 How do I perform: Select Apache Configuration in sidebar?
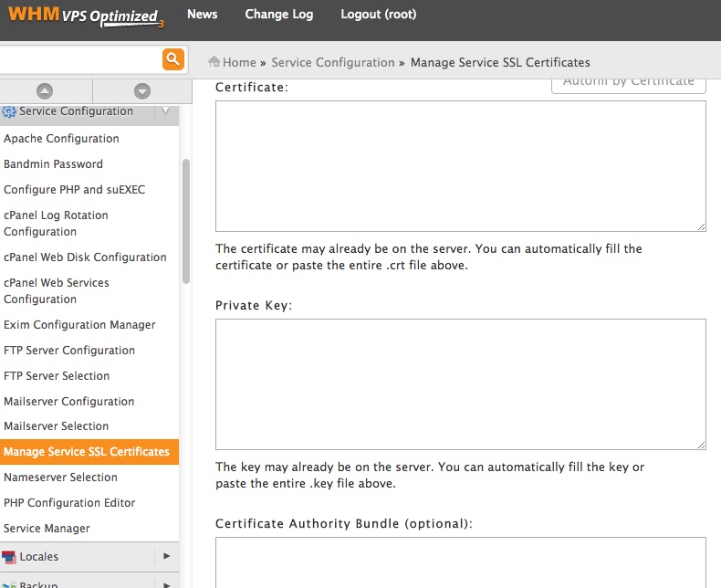click(x=61, y=139)
